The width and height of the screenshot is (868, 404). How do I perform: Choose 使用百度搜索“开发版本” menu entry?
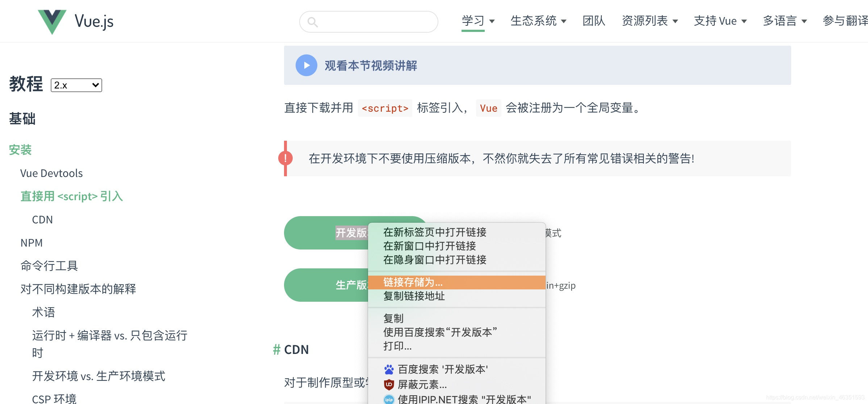pyautogui.click(x=457, y=332)
